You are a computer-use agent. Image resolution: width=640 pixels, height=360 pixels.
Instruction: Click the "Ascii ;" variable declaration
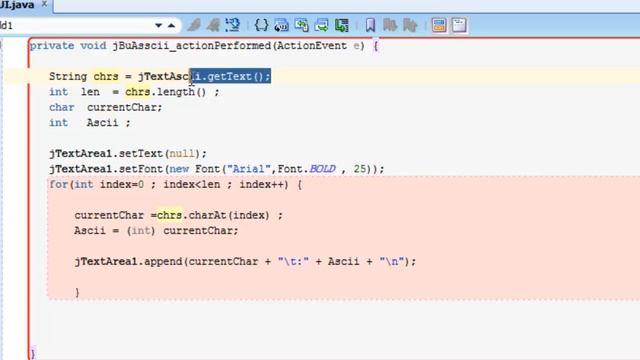click(109, 123)
